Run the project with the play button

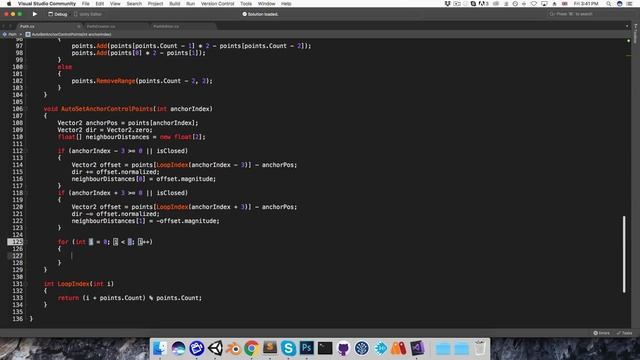point(35,14)
